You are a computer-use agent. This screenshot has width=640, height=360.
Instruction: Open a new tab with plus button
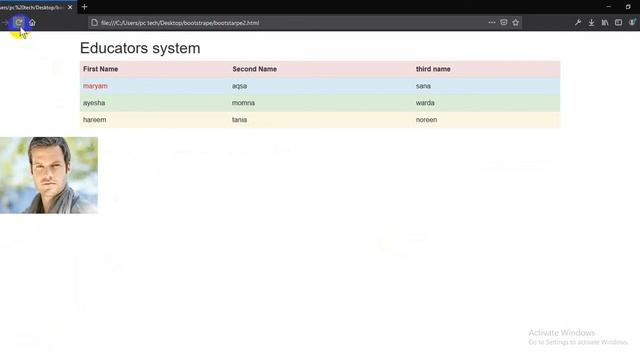click(x=84, y=7)
